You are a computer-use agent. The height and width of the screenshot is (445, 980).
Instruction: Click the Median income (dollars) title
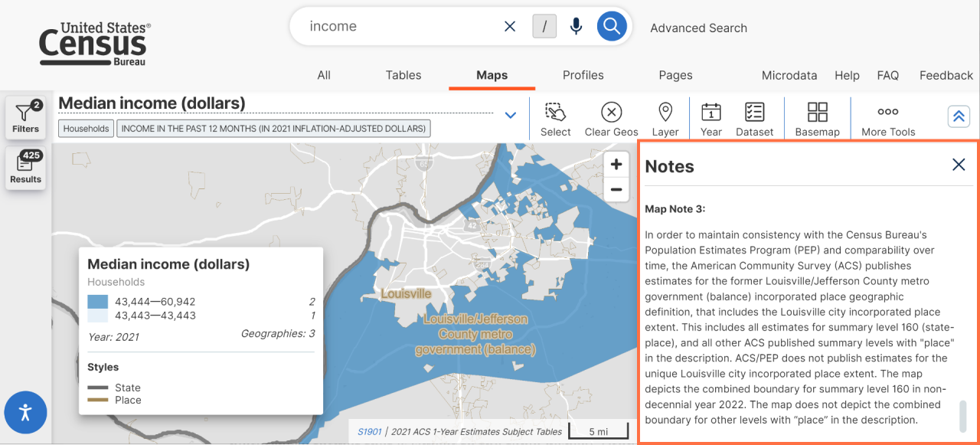click(152, 103)
